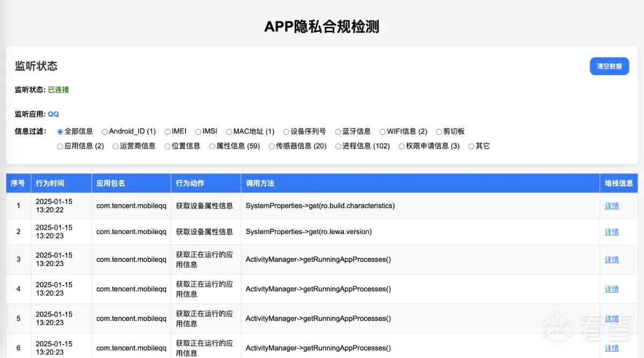
Task: Click row 4 getRunningAppProcesses cell
Action: [420, 289]
